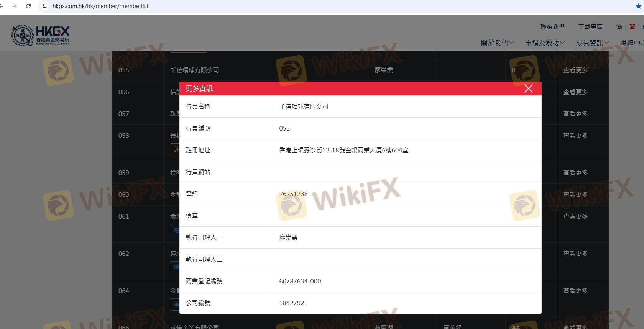Expand the 關於我們 dropdown menu
Viewport: 644px width, 329px height.
[x=497, y=43]
